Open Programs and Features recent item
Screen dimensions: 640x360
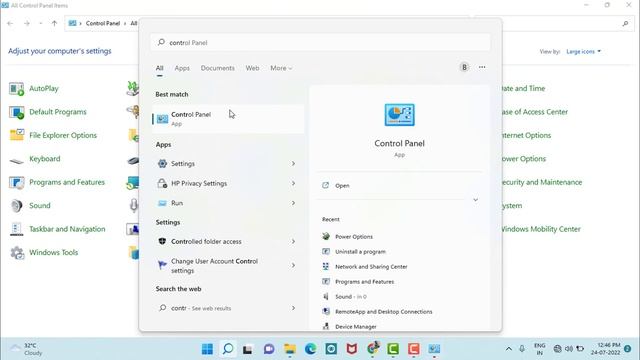coord(364,282)
